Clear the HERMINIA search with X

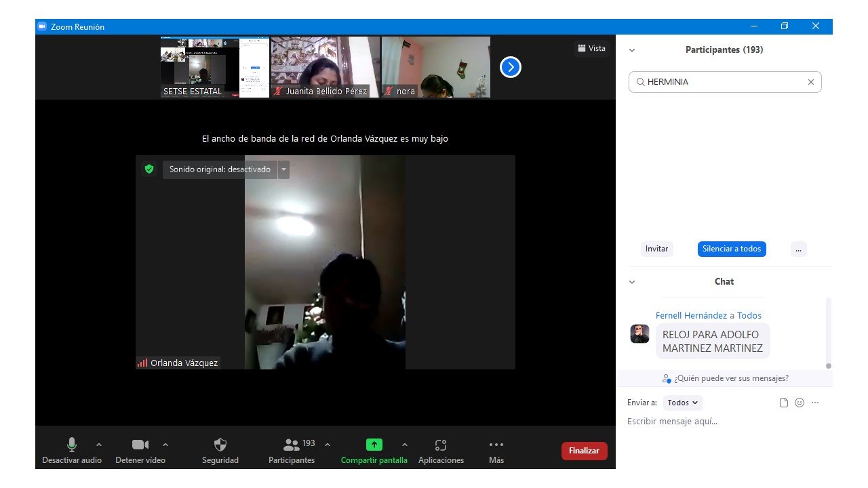(x=810, y=82)
